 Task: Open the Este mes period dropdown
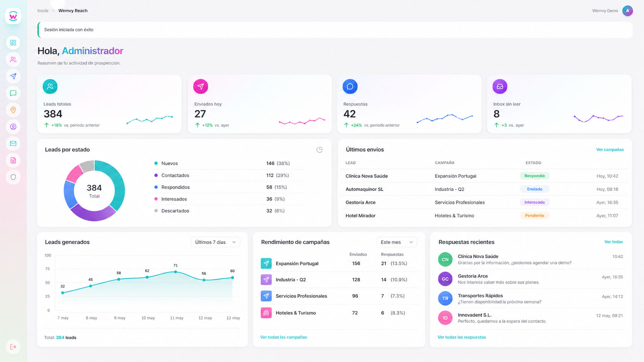(397, 242)
